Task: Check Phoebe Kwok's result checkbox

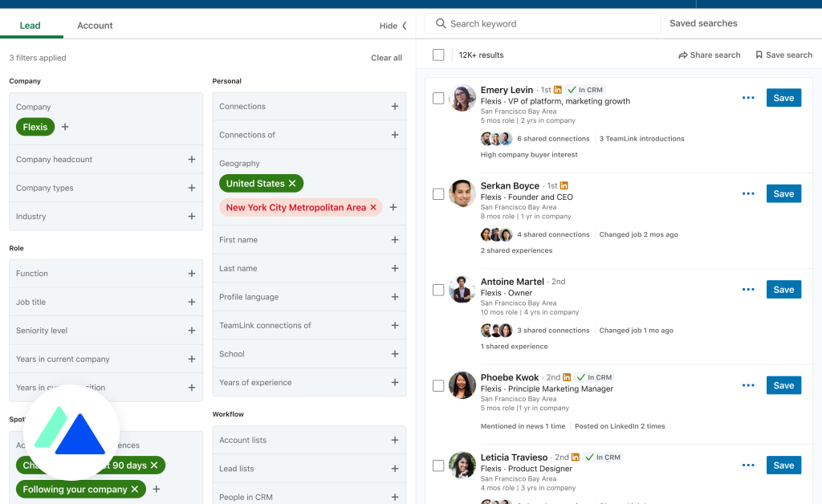Action: (x=438, y=385)
